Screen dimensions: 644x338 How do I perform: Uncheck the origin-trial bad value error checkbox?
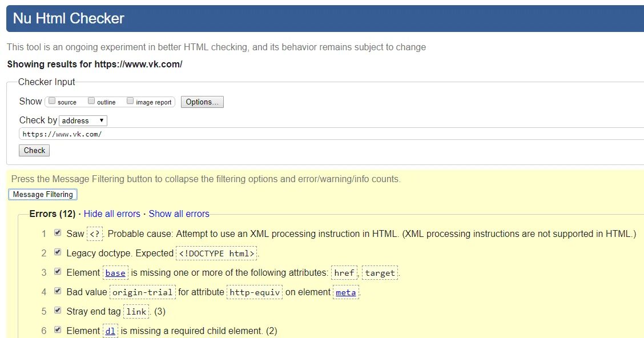coord(57,291)
